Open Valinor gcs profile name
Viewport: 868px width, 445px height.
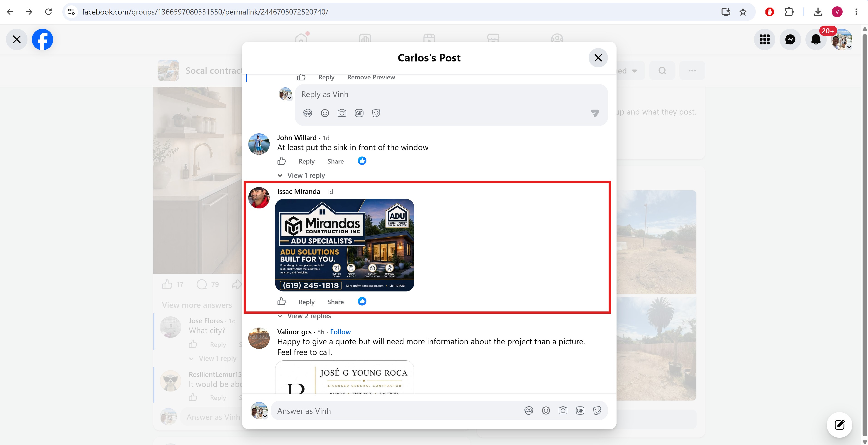[294, 332]
